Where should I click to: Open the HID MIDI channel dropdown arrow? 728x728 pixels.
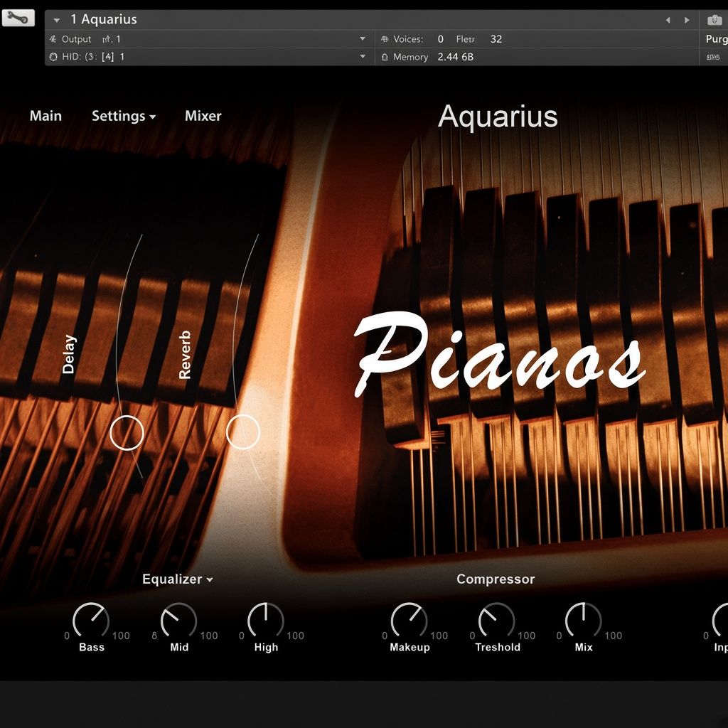click(363, 57)
